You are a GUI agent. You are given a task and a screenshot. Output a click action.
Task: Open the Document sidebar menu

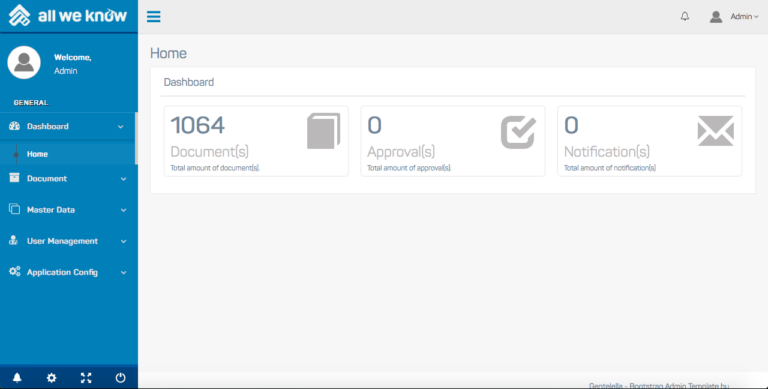coord(69,179)
